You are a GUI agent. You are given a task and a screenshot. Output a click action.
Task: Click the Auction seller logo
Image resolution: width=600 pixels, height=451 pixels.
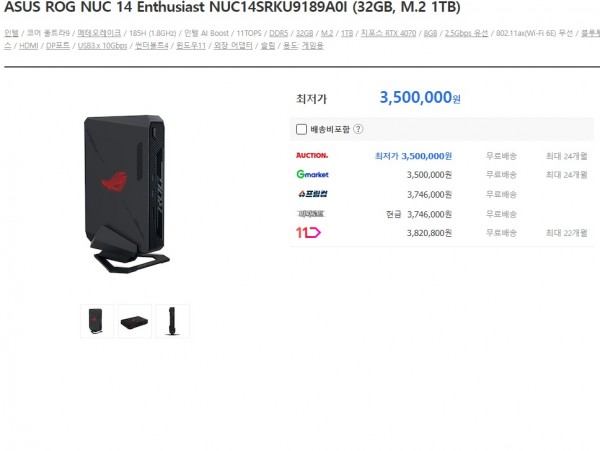[312, 155]
